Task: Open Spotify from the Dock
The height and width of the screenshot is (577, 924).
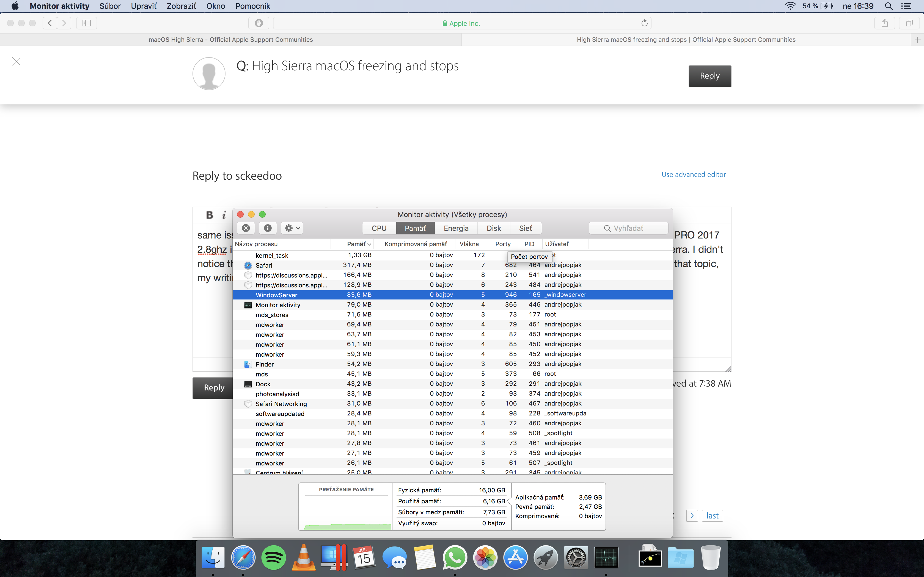Action: pos(273,557)
